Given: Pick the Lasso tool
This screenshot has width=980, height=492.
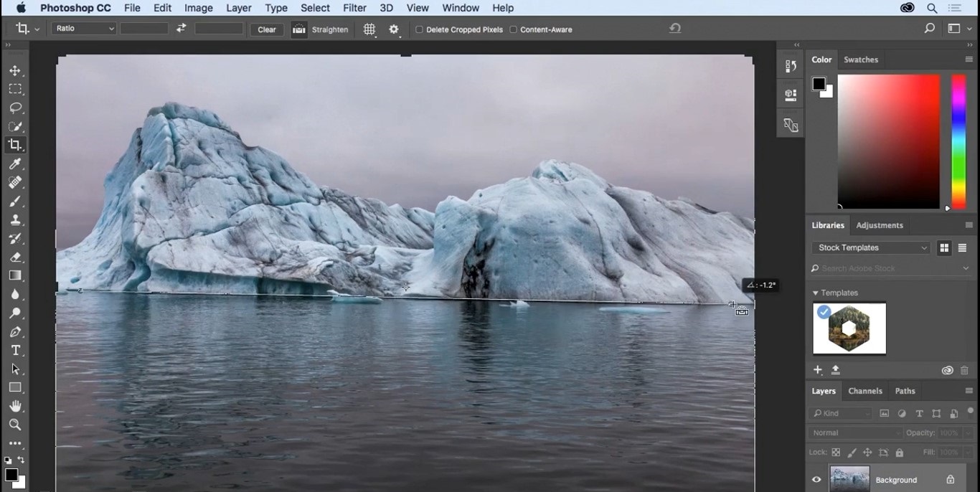Looking at the screenshot, I should [x=15, y=108].
